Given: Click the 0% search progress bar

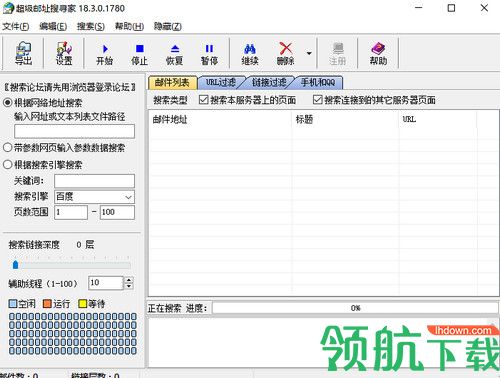Looking at the screenshot, I should (x=355, y=308).
